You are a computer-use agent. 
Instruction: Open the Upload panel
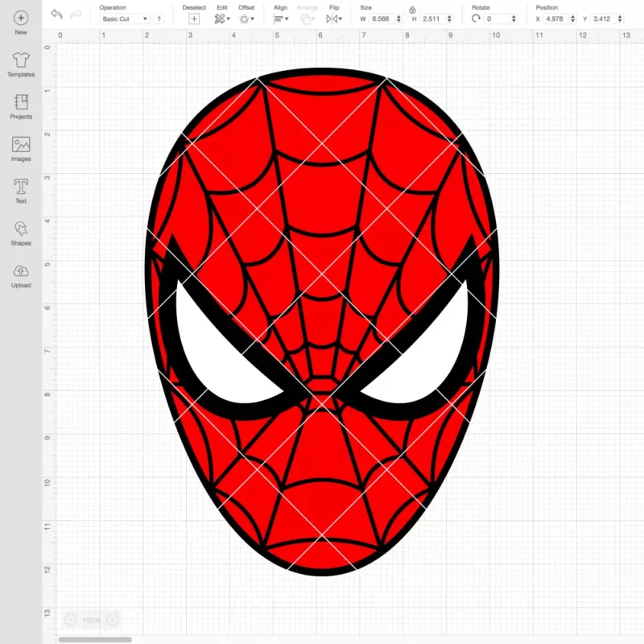coord(21,275)
